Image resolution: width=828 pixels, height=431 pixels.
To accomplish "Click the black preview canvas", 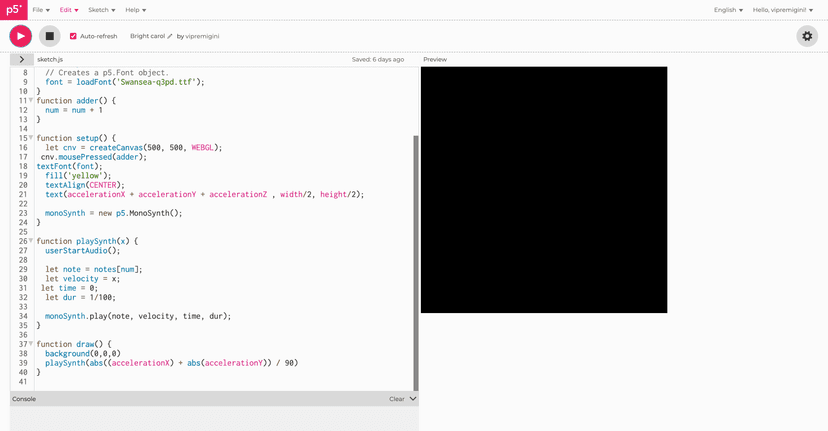I will tap(543, 190).
